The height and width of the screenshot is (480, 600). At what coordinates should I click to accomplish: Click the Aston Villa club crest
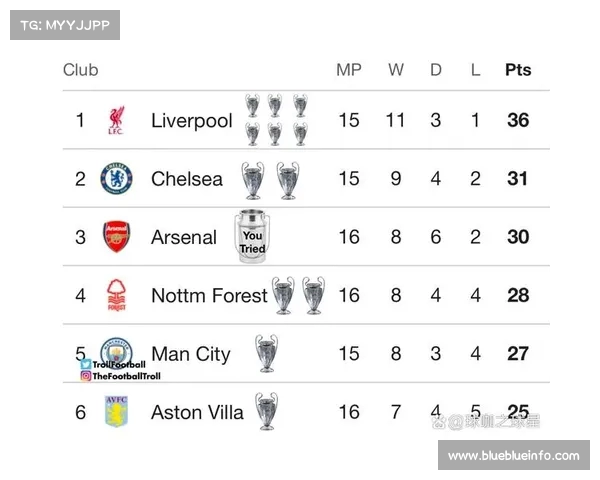(116, 411)
